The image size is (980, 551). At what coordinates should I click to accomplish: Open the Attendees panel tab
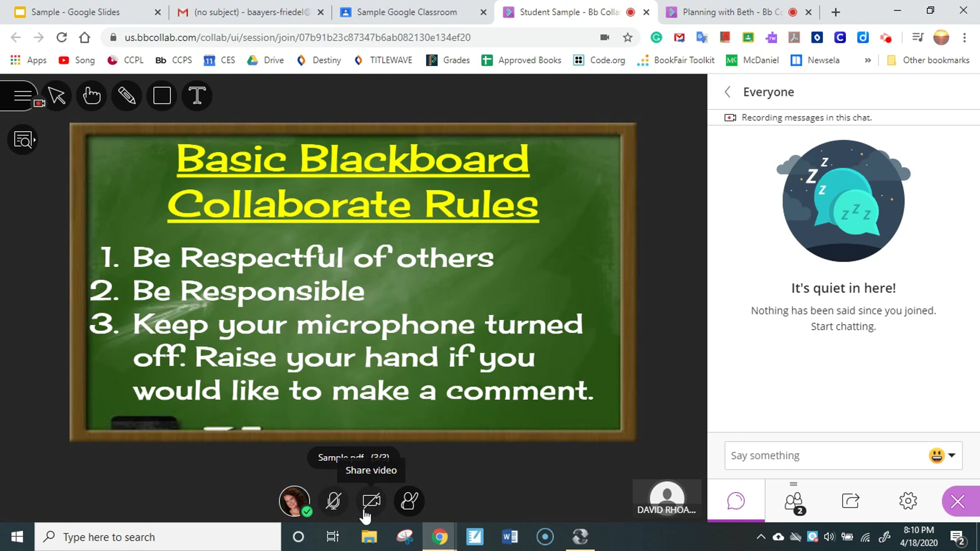click(793, 501)
